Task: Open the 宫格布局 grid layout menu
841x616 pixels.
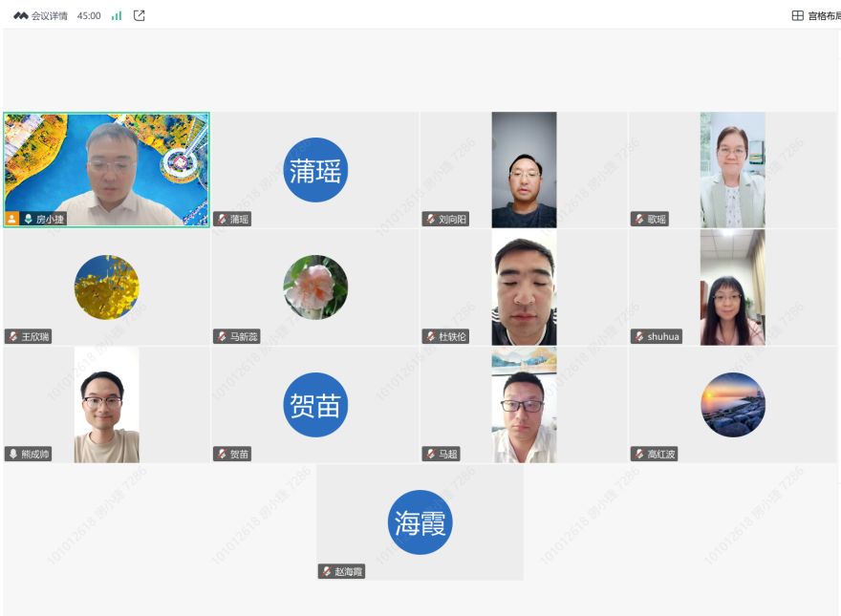Action: 816,15
